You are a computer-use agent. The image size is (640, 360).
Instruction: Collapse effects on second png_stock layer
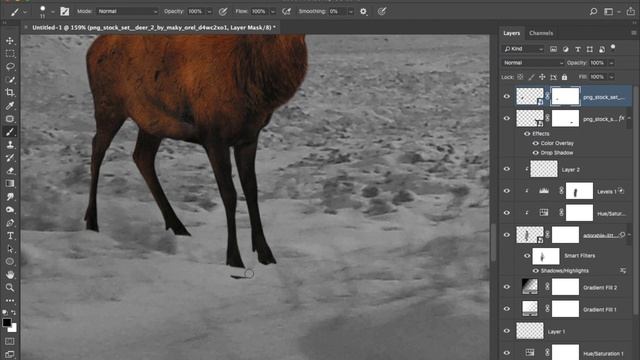click(629, 118)
